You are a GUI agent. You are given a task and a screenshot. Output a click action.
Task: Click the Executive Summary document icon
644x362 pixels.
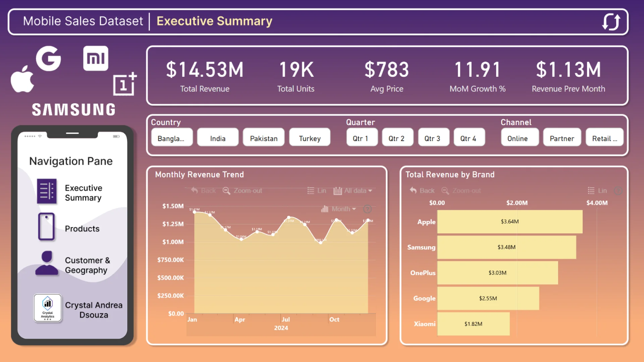tap(47, 191)
